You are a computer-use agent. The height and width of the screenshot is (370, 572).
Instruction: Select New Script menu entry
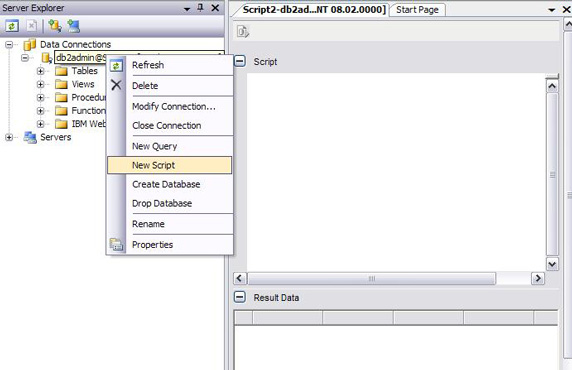(x=170, y=165)
